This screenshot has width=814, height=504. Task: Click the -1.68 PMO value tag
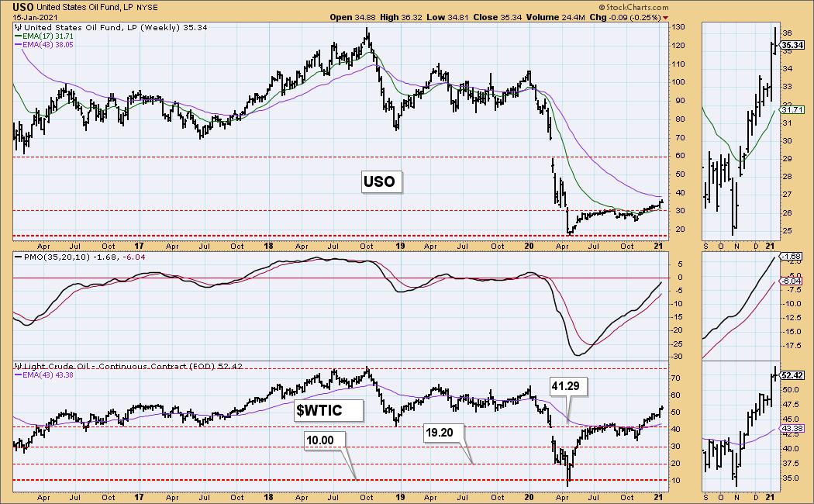pyautogui.click(x=793, y=257)
